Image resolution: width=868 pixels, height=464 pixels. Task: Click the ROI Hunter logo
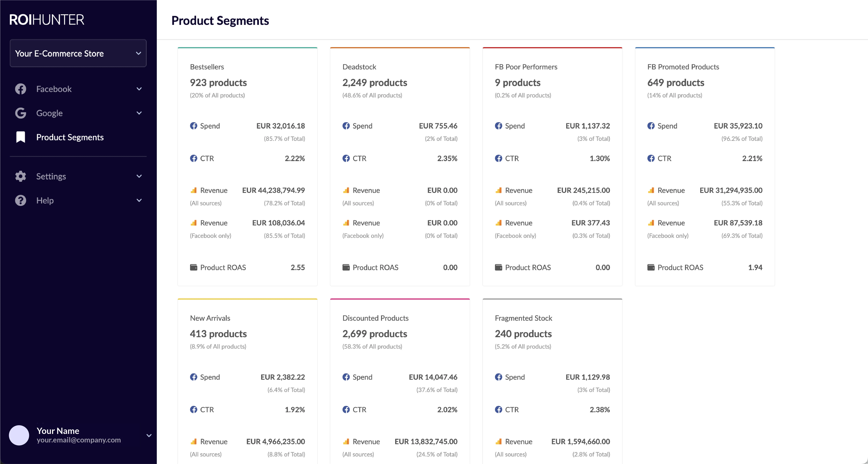(x=47, y=20)
